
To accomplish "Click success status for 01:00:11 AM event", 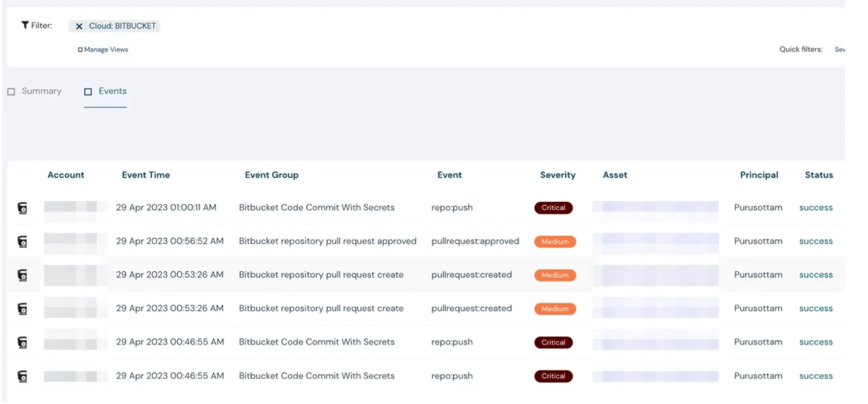I will point(816,208).
